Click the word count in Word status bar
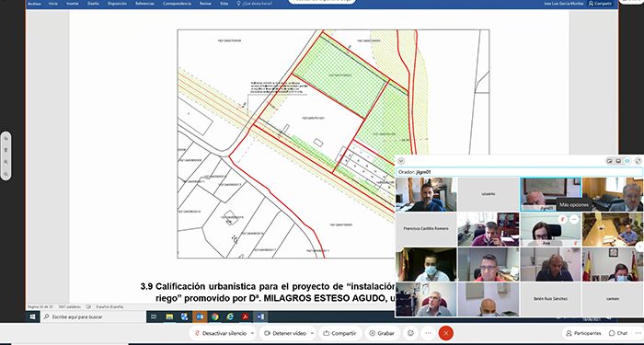The image size is (644, 345). [69, 306]
